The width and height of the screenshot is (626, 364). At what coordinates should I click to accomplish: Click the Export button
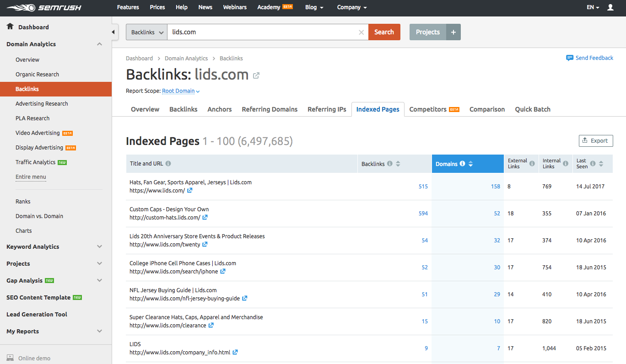click(596, 141)
